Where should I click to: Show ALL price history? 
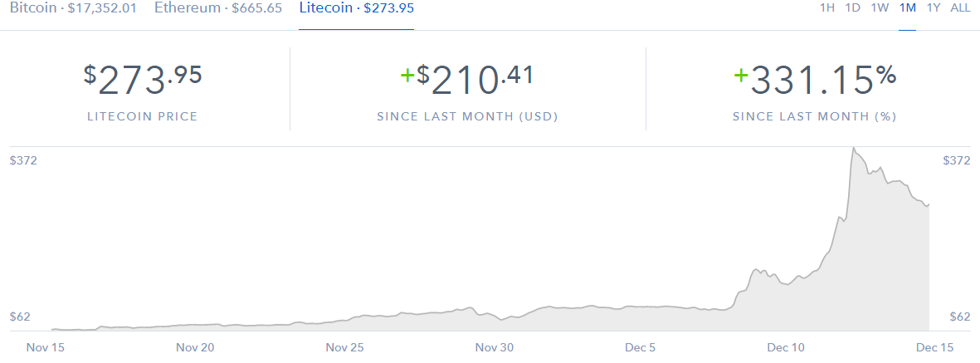[960, 8]
